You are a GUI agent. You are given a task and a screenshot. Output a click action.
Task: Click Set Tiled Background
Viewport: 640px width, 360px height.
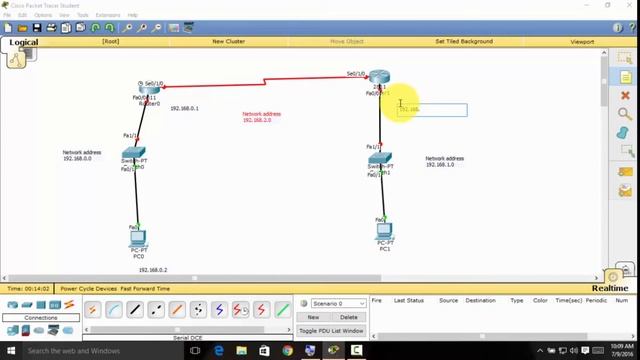coord(464,41)
